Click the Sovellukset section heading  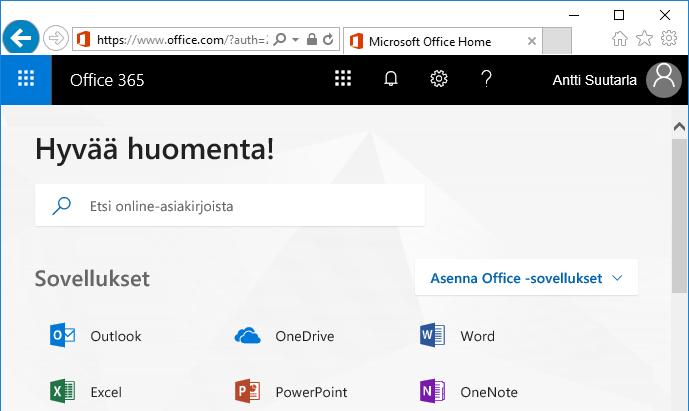point(92,278)
